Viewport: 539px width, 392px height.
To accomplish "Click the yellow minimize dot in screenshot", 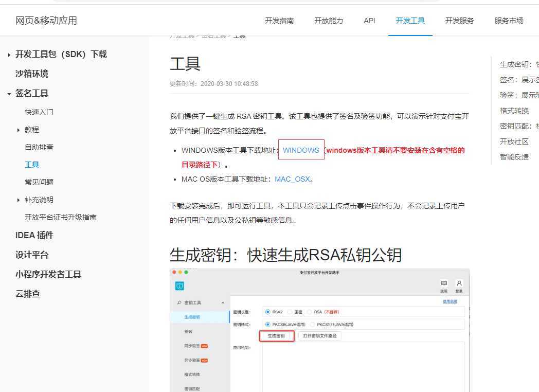I will 180,272.
